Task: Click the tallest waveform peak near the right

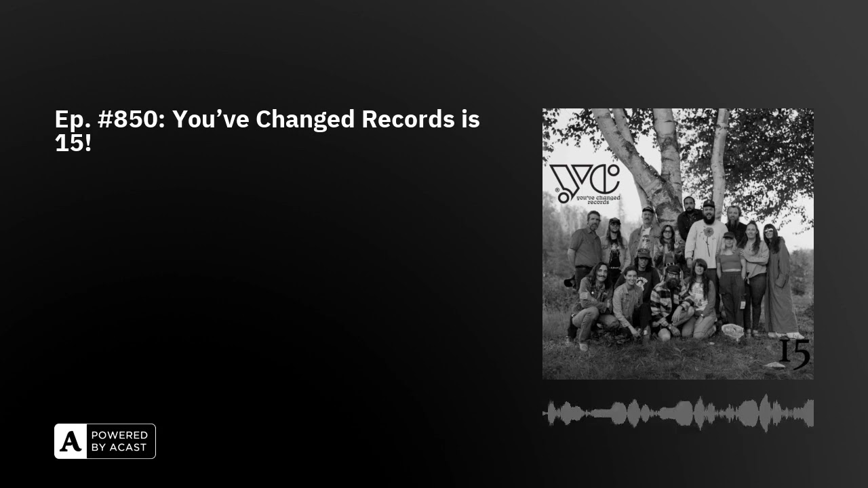Action: tap(765, 413)
